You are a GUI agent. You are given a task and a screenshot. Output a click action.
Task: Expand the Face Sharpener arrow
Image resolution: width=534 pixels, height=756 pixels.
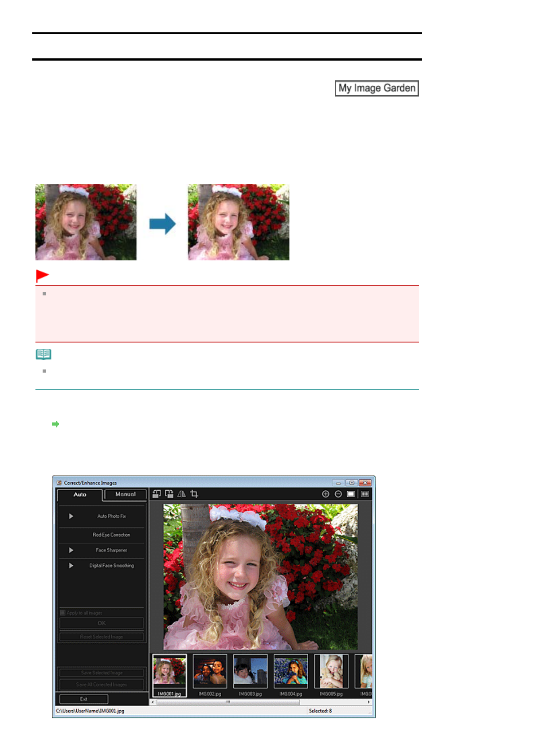(x=71, y=550)
